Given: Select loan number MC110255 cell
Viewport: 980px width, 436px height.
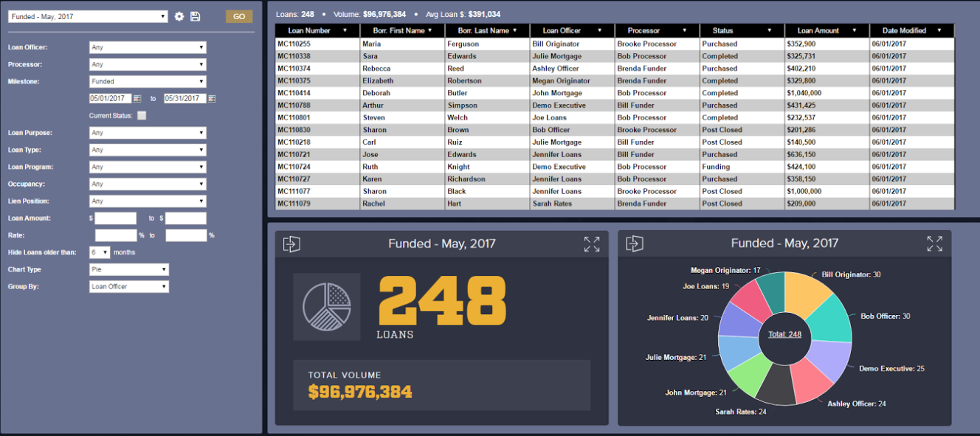Looking at the screenshot, I should click(x=317, y=44).
